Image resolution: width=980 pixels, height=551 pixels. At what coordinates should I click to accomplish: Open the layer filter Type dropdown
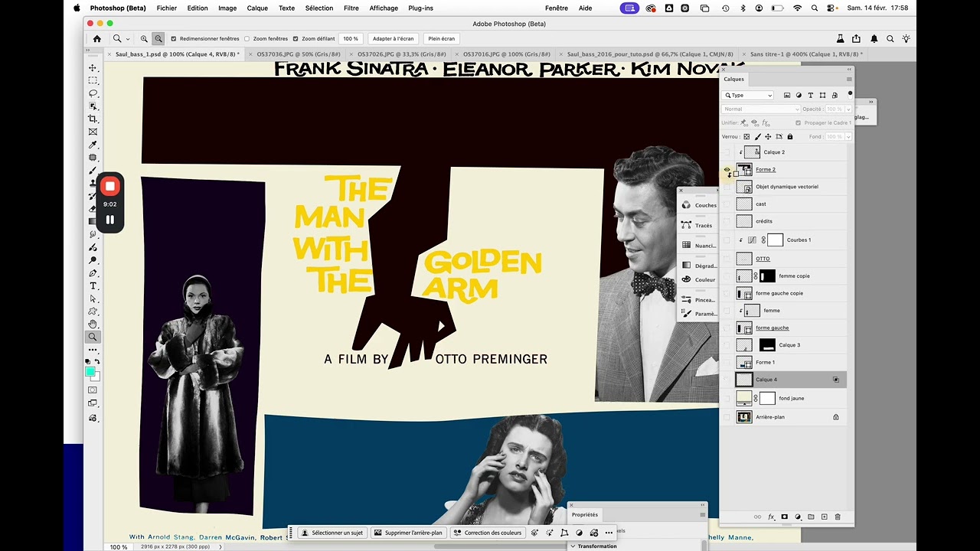click(x=748, y=95)
